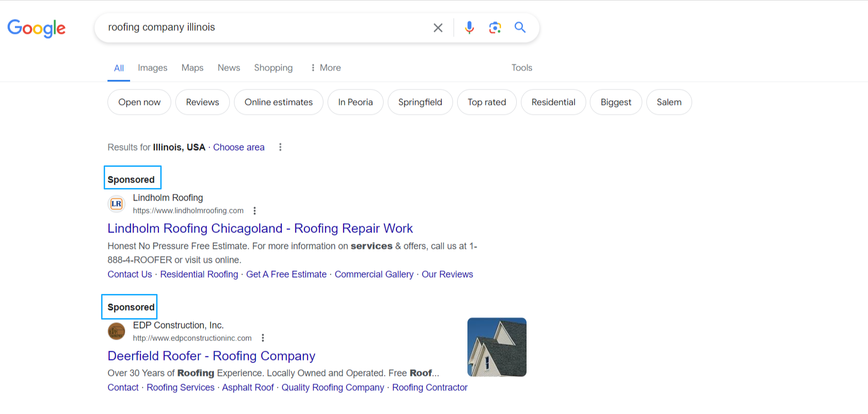Viewport: 868px width, 414px height.
Task: Apply the In Peoria filter chip
Action: (355, 102)
